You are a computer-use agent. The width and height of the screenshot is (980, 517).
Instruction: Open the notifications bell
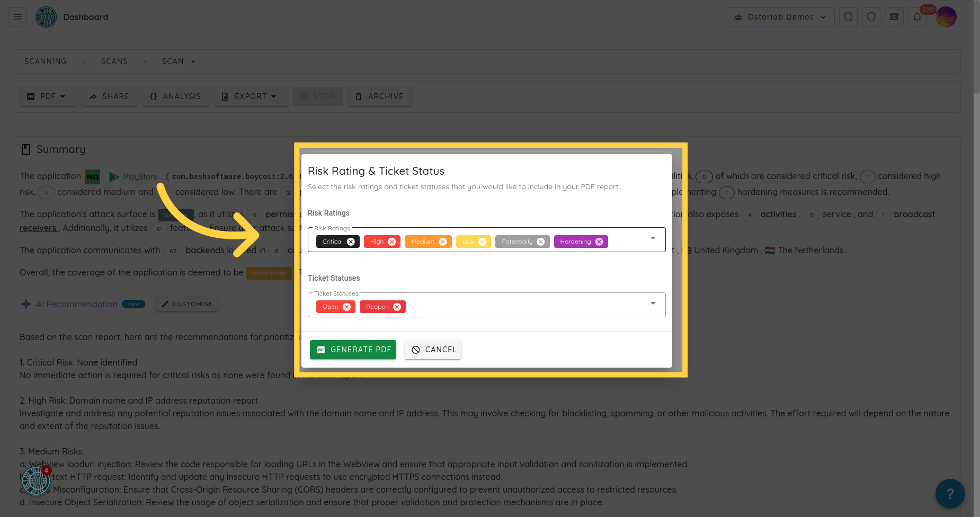917,17
